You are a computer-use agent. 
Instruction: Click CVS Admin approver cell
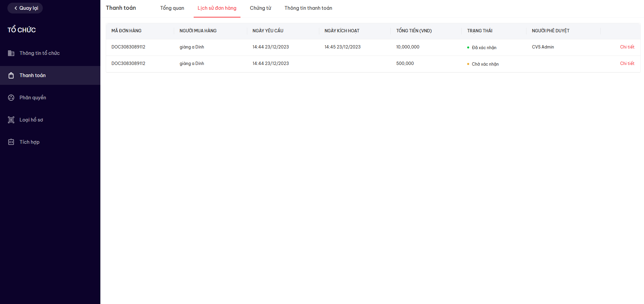543,47
